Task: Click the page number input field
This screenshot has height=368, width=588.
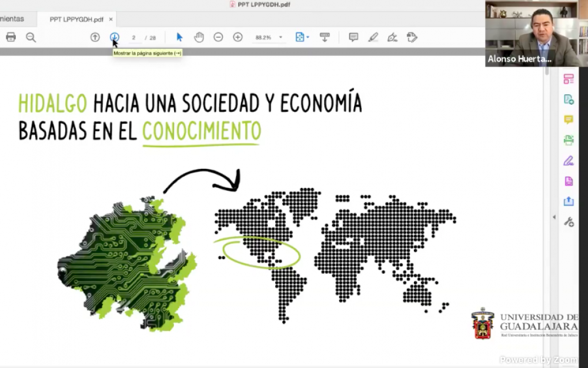Action: 134,38
